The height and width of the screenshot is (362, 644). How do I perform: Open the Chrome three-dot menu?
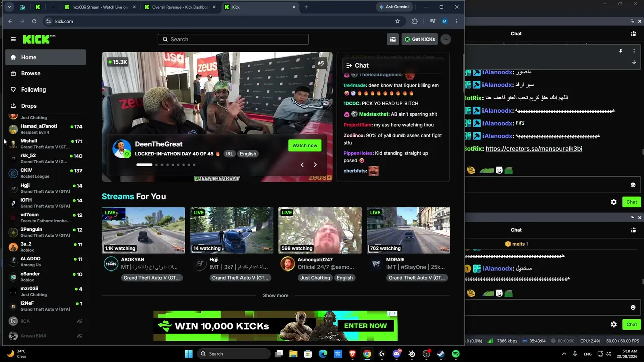(x=457, y=21)
